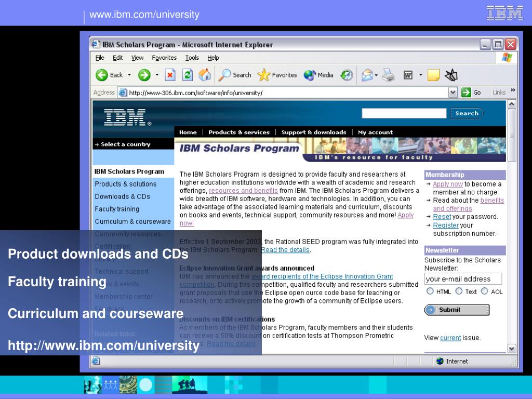Submit the newsletter subscription
The width and height of the screenshot is (532, 399).
[x=457, y=310]
